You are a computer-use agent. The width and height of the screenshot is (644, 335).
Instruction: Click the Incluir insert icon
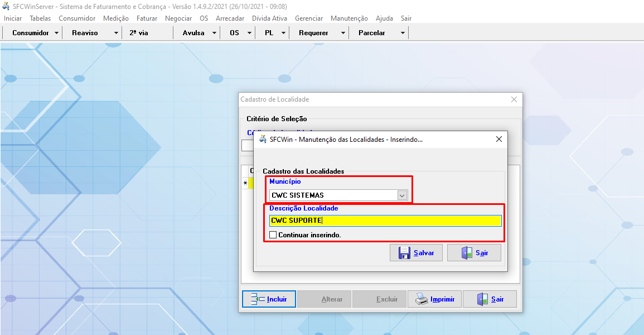[x=258, y=299]
